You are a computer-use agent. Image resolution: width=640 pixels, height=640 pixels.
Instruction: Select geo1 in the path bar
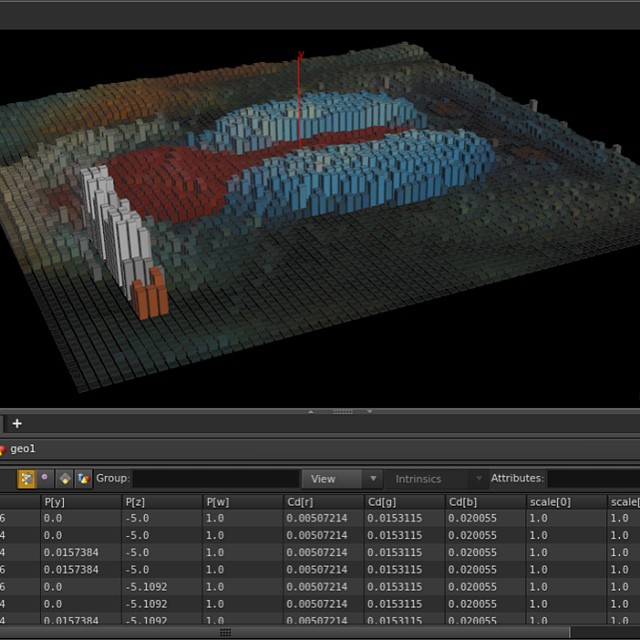click(23, 450)
